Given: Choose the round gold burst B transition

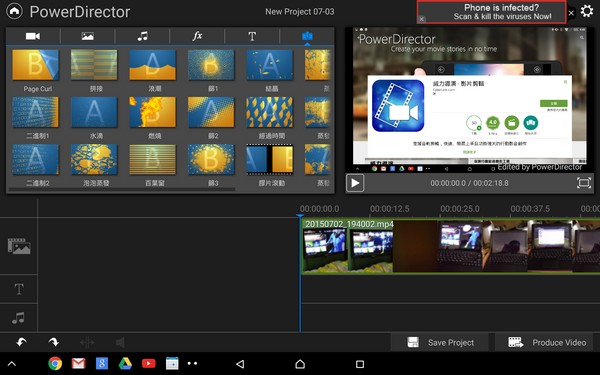Looking at the screenshot, I should pyautogui.click(x=211, y=160).
